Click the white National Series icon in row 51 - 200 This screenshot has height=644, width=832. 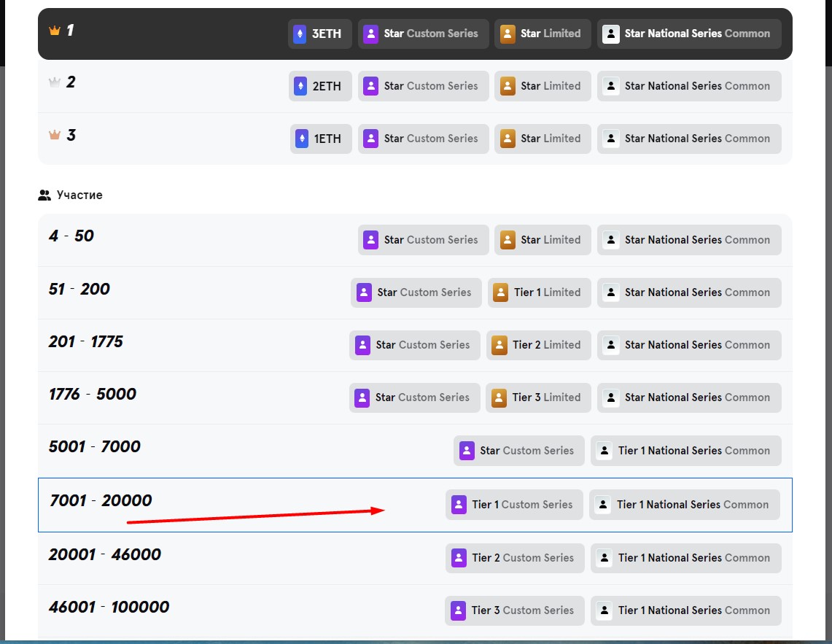611,292
